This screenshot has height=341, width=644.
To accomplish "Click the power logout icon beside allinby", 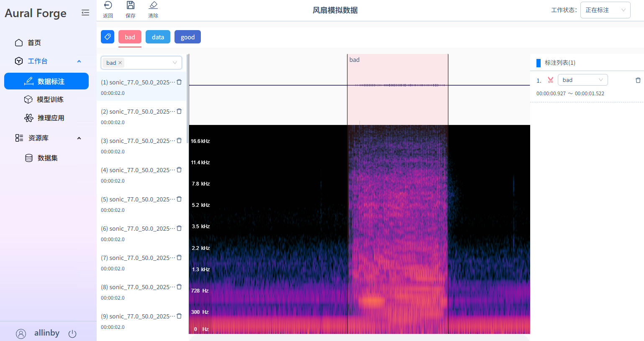I will click(x=72, y=333).
